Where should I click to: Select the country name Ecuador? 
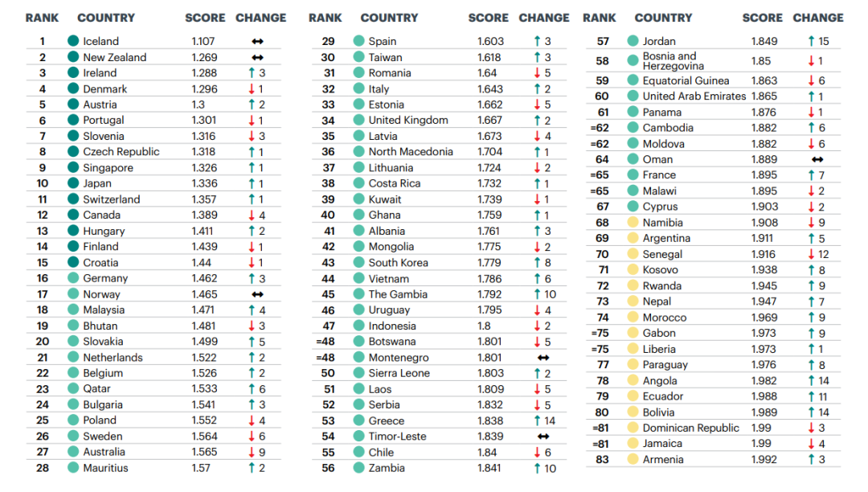tap(662, 396)
